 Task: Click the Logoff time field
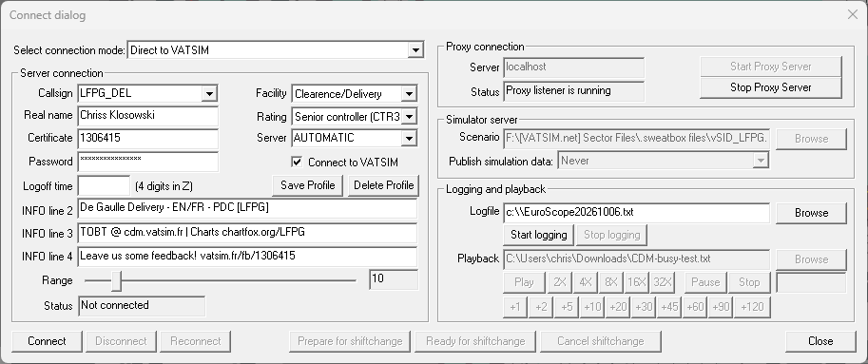[x=104, y=186]
